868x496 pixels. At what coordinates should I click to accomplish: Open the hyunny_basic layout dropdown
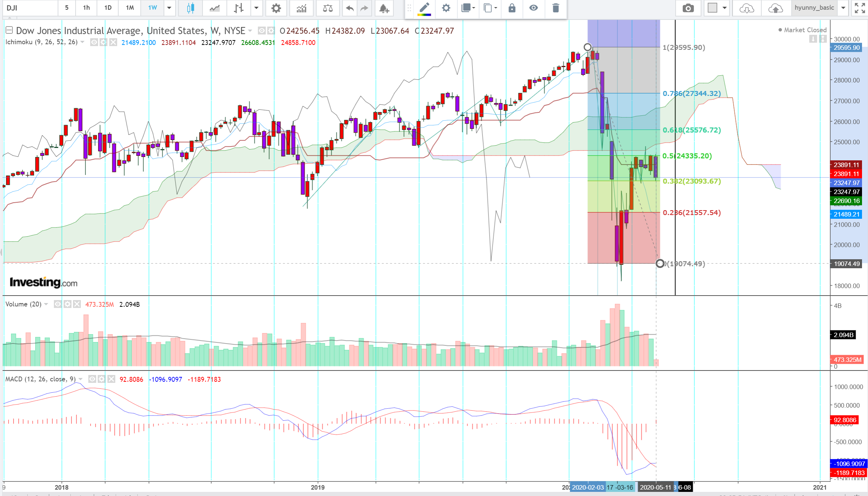pos(843,8)
